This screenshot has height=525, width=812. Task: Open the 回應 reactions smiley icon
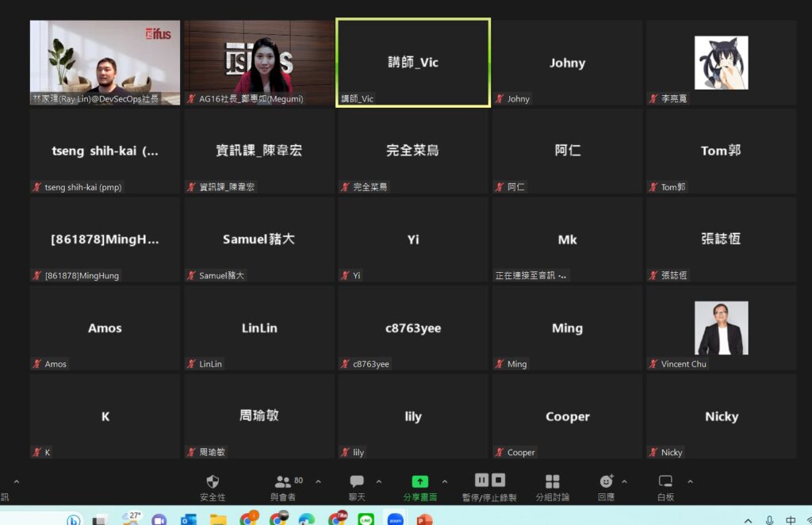606,481
